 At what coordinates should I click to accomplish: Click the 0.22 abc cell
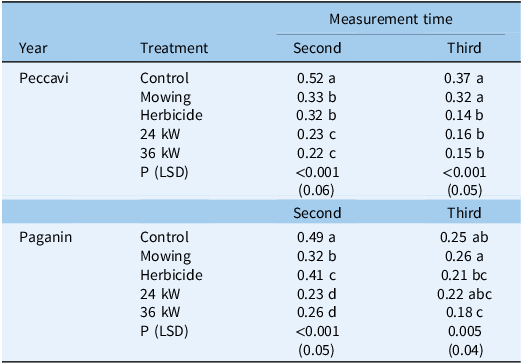tap(464, 294)
